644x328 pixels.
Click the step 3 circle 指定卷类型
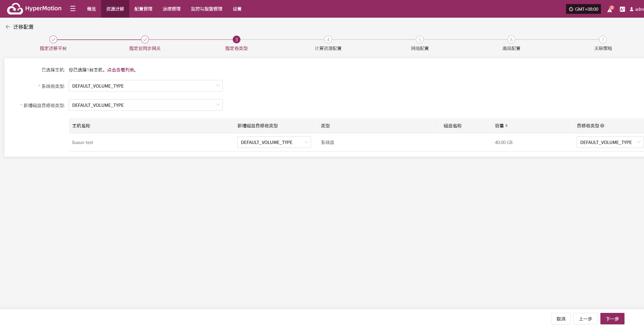pos(237,39)
